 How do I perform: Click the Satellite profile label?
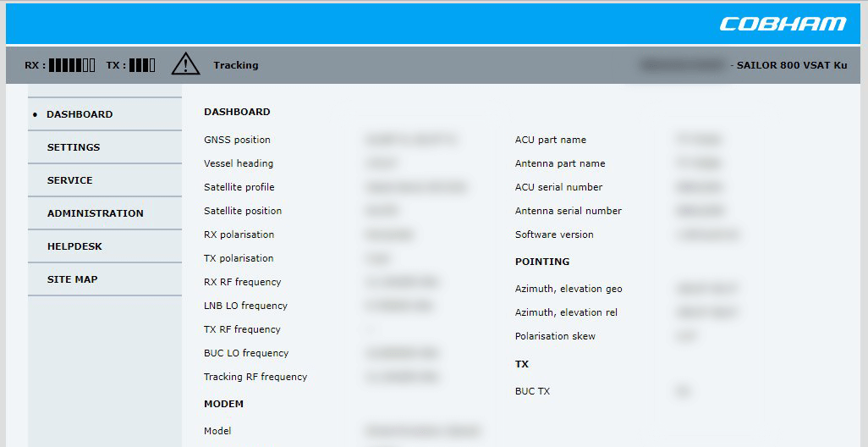coord(239,187)
